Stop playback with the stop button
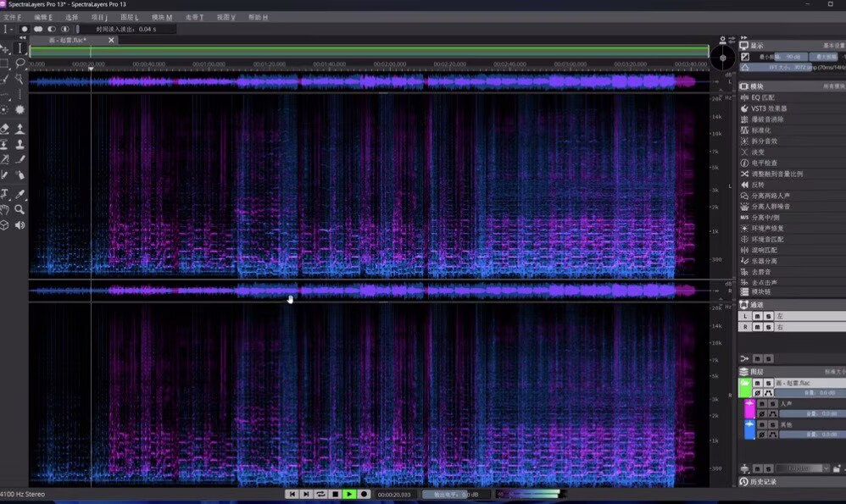This screenshot has height=504, width=846. pyautogui.click(x=335, y=494)
